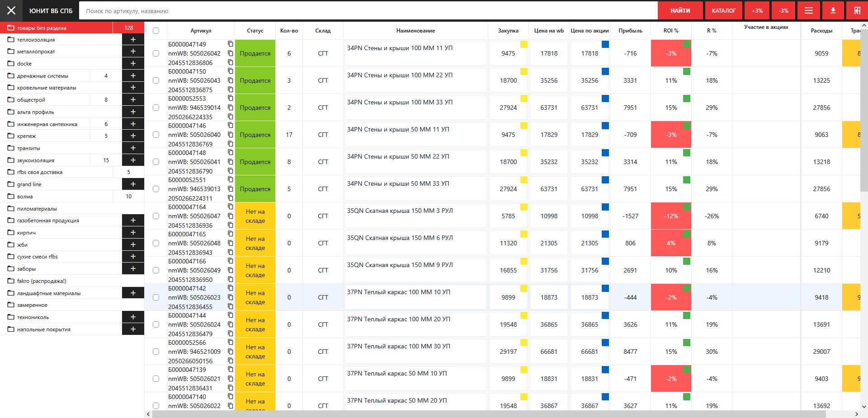Viewport: 868px width, 418px height.
Task: Copy nmWB: 946539014 using its copy icon
Action: pyautogui.click(x=230, y=108)
